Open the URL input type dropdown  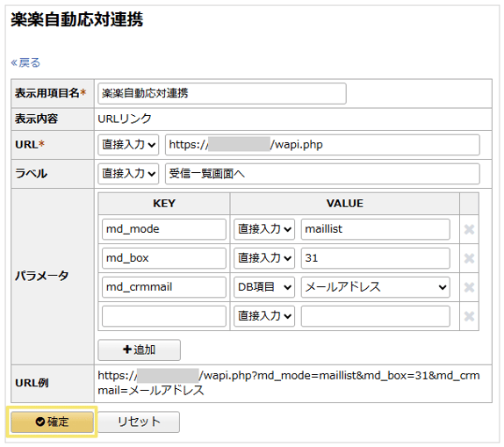(x=128, y=145)
